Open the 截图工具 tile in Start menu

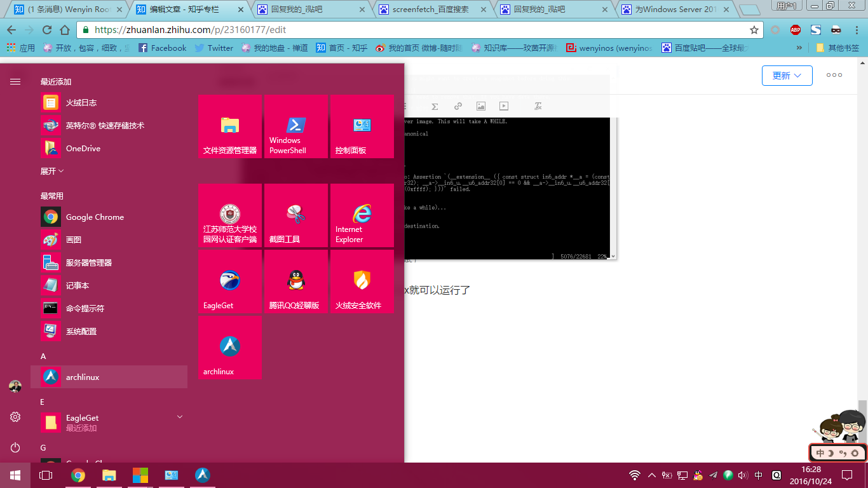pyautogui.click(x=296, y=215)
